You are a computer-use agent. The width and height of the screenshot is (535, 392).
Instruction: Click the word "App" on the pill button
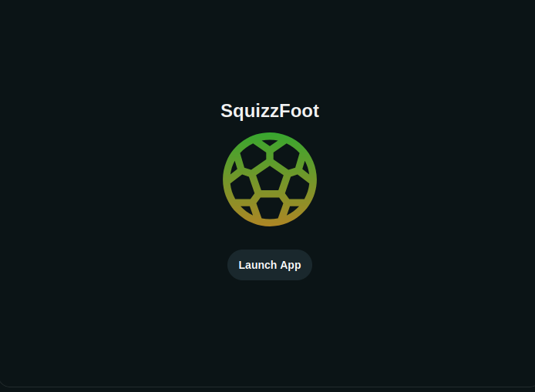point(291,266)
